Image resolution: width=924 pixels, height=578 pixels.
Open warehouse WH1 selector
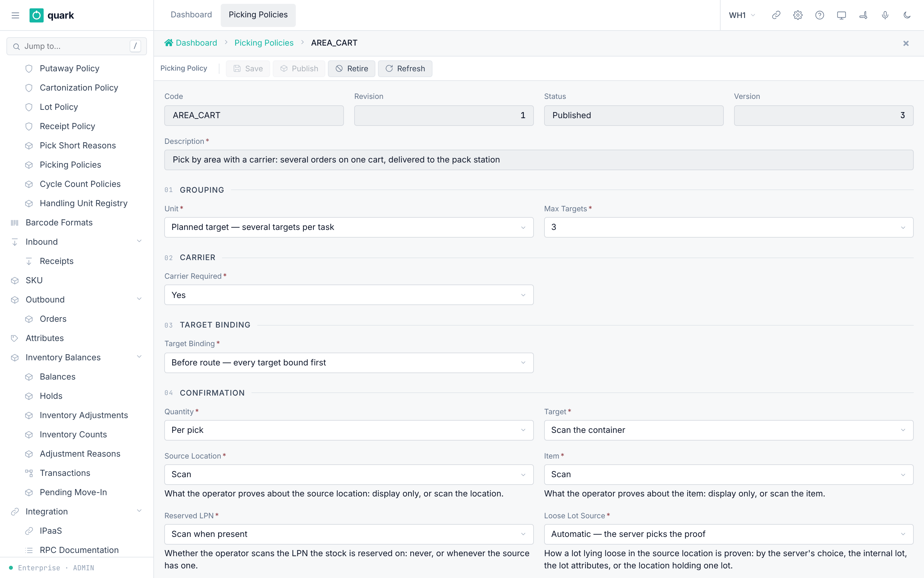tap(742, 15)
